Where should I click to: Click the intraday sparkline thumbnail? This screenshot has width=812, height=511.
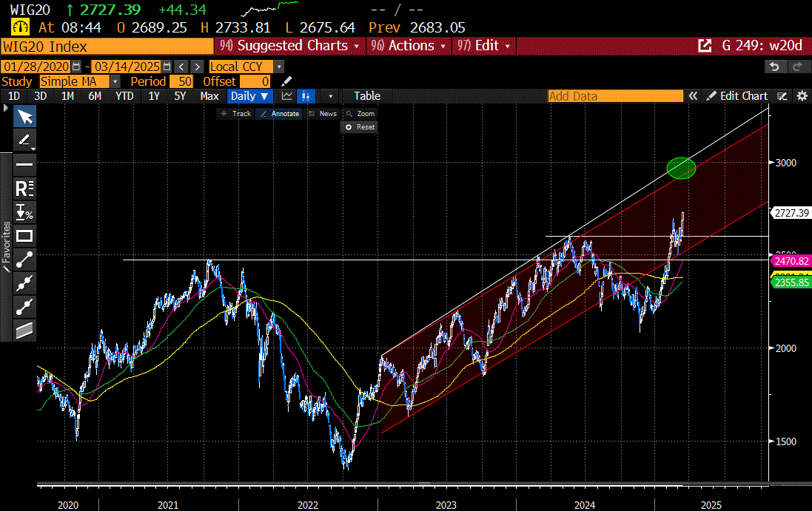click(x=269, y=8)
